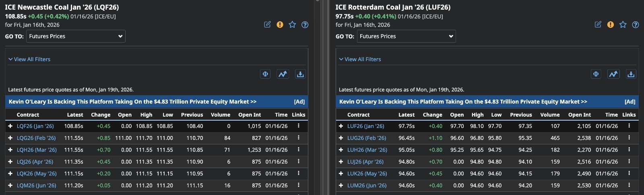Open Futures Prices dropdown in Rotterdam panel

tap(406, 36)
